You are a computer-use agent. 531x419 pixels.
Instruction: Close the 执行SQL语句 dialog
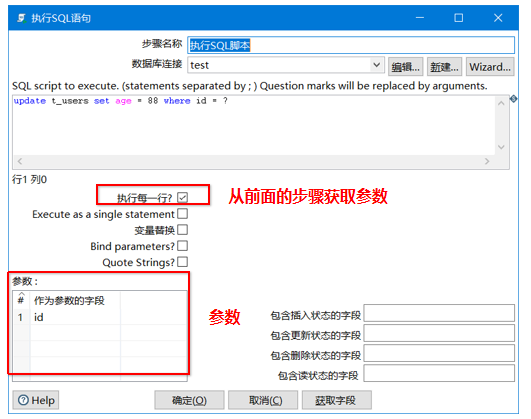[x=498, y=18]
